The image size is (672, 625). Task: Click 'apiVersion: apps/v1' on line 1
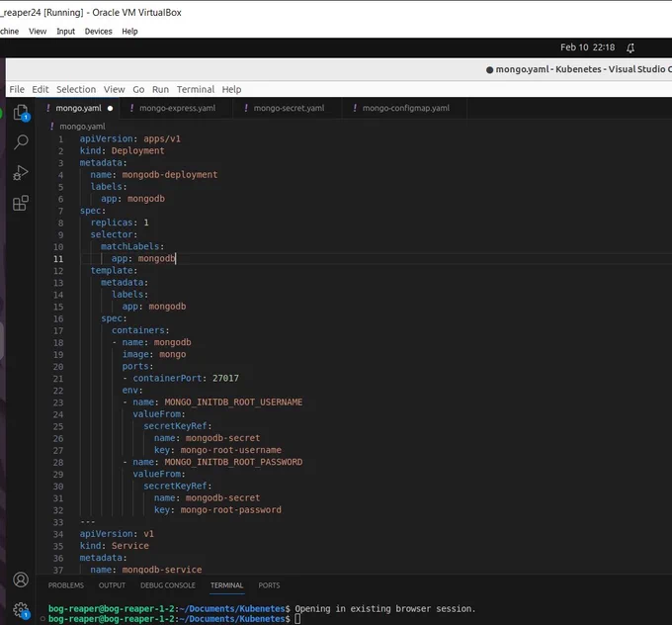coord(129,138)
